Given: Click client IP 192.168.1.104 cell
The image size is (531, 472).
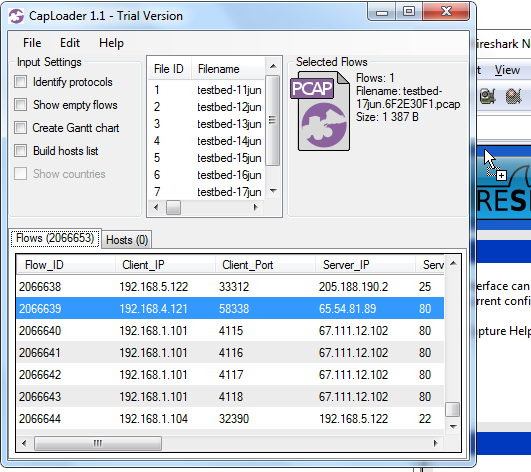Looking at the screenshot, I should 153,419.
